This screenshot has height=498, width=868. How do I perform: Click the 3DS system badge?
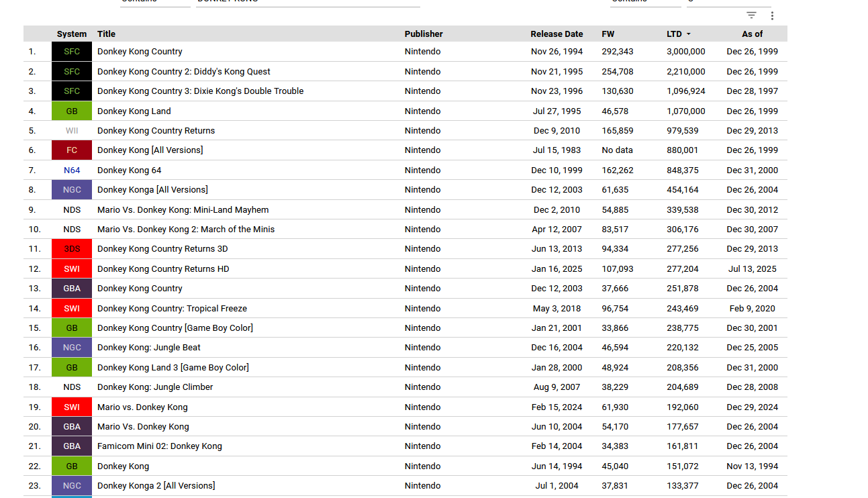click(x=72, y=249)
